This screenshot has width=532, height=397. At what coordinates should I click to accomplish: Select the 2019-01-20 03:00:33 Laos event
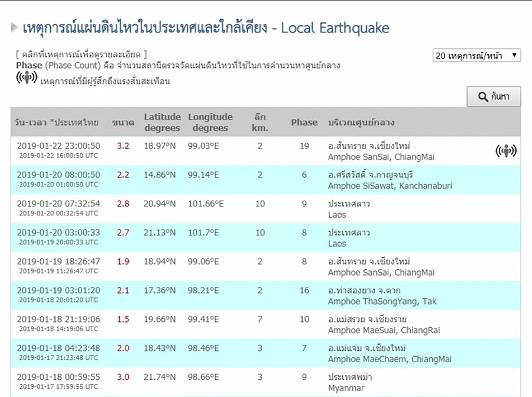click(x=265, y=238)
